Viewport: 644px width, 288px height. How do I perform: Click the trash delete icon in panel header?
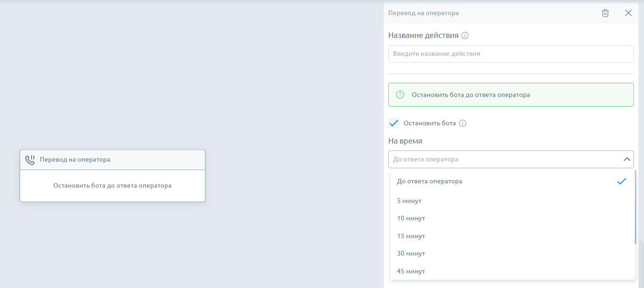coord(605,13)
